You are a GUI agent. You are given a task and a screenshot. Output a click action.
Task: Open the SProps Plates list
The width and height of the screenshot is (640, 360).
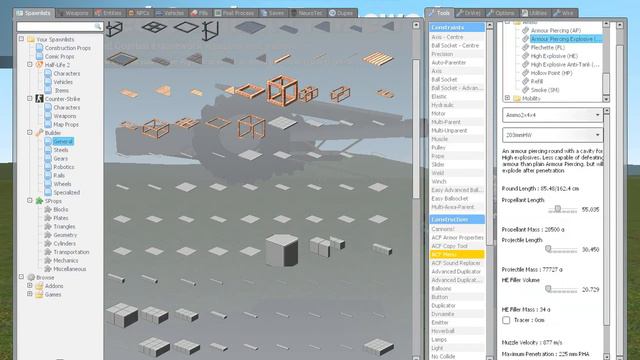[60, 218]
